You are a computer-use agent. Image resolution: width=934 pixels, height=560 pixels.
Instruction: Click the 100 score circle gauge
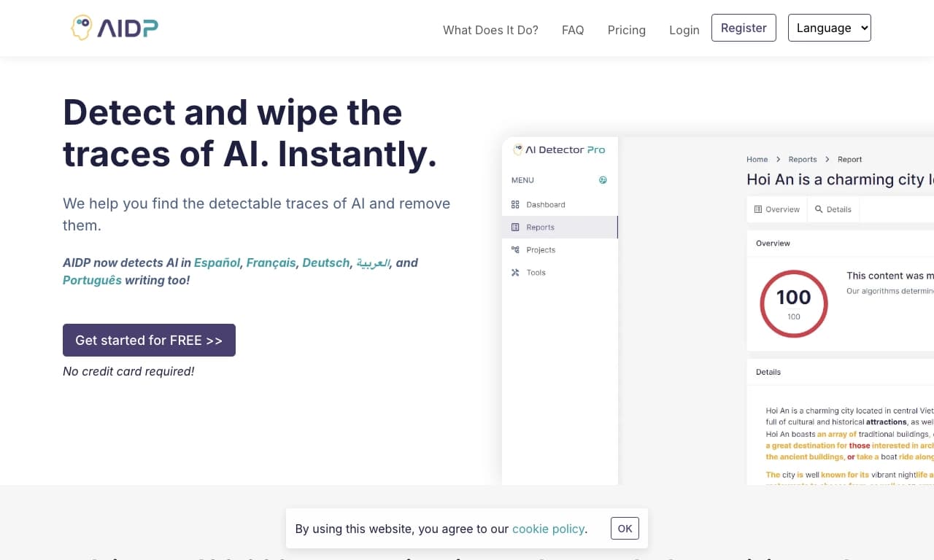click(x=794, y=304)
